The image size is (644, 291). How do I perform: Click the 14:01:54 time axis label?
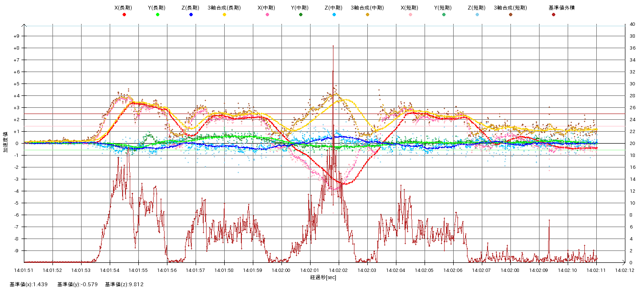click(x=110, y=270)
